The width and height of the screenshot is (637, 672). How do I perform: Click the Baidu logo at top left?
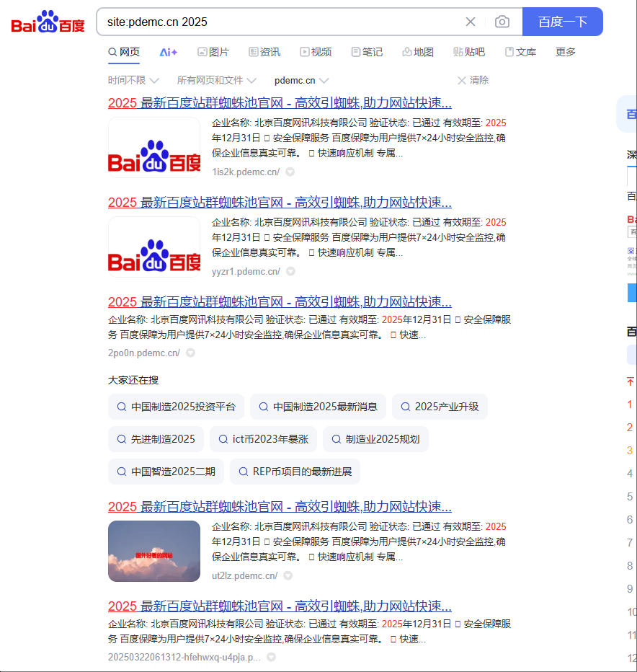pyautogui.click(x=48, y=22)
